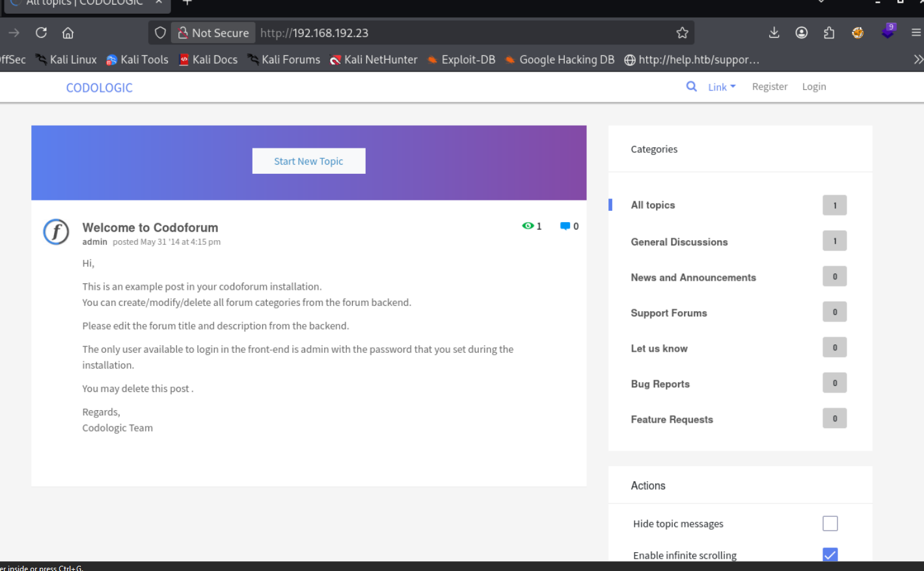Click the admin avatar on the welcome post
The width and height of the screenshot is (924, 571).
(x=56, y=232)
